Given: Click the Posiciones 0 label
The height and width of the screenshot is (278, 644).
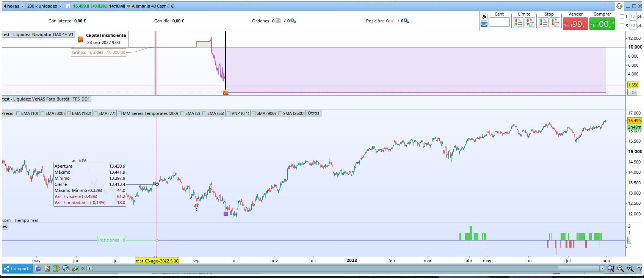Looking at the screenshot, I should pos(111,240).
